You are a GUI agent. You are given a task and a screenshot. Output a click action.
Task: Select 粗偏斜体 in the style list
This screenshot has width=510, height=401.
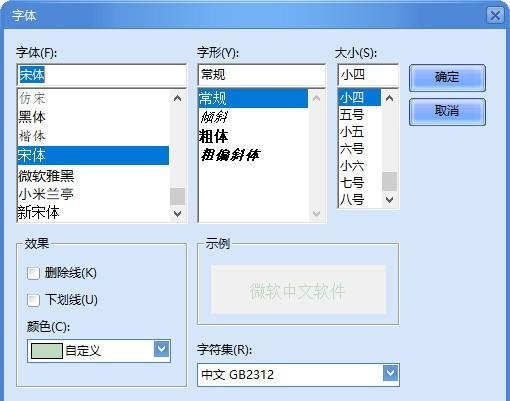coord(253,155)
